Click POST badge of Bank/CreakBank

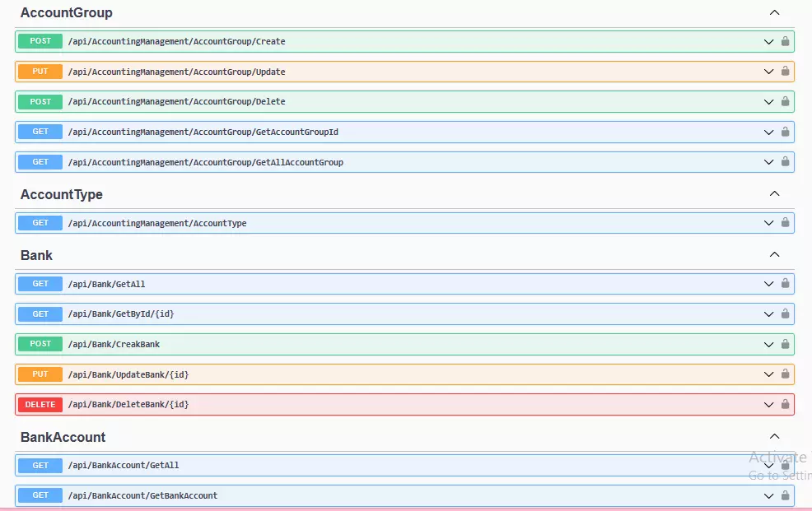pyautogui.click(x=40, y=344)
